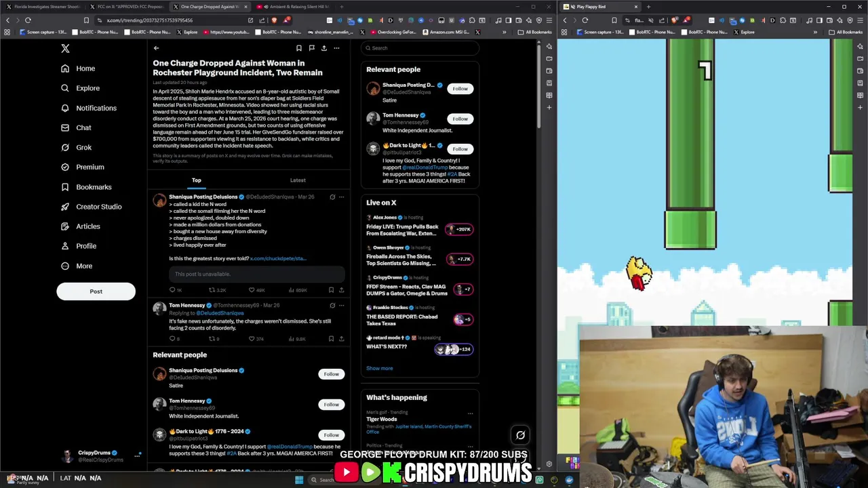Report the story using the flag icon

pyautogui.click(x=311, y=48)
